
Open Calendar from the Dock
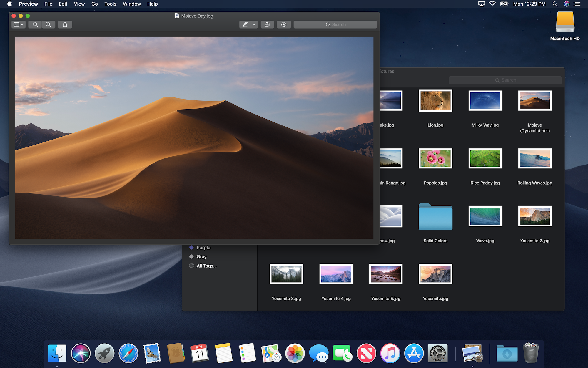pos(200,353)
